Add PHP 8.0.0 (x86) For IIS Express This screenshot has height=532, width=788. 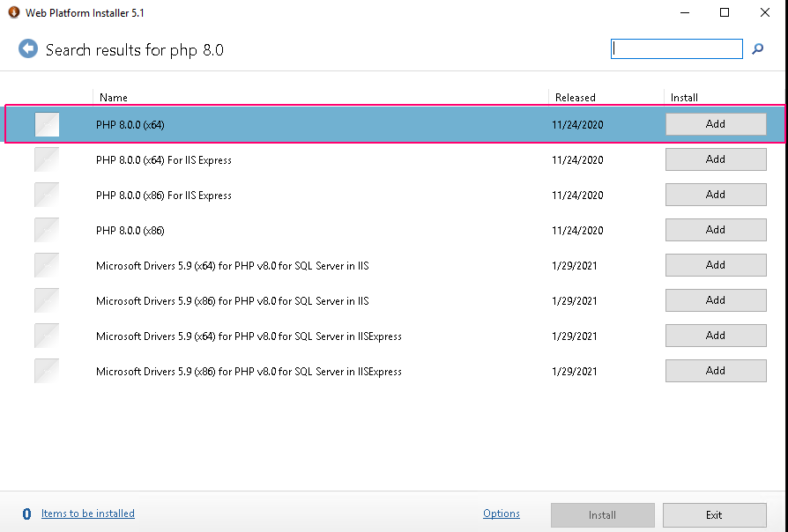(x=716, y=195)
